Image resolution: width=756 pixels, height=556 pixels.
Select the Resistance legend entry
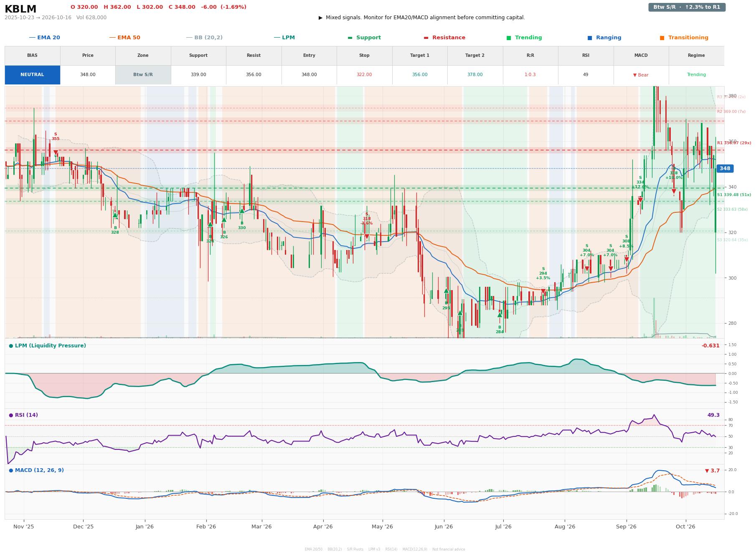tap(444, 38)
